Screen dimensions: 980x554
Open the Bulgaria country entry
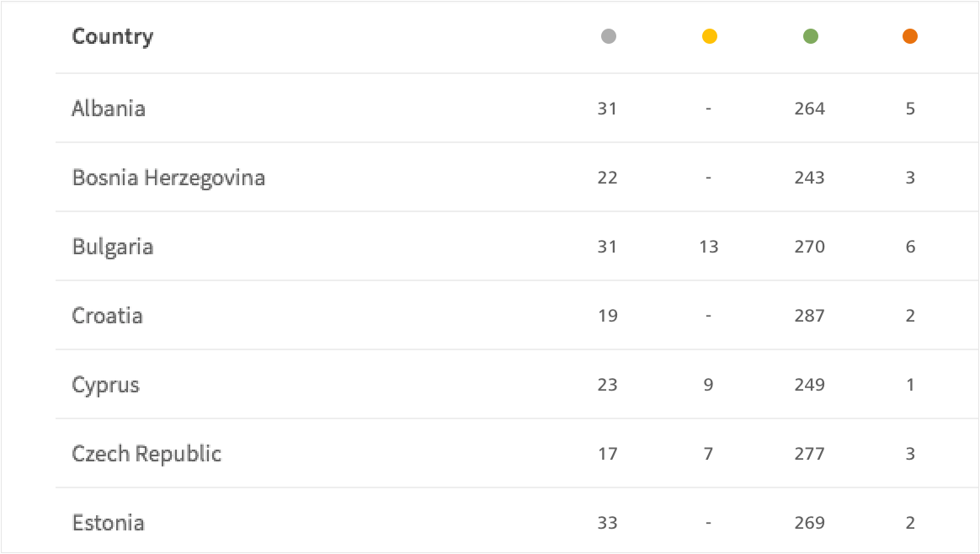113,247
